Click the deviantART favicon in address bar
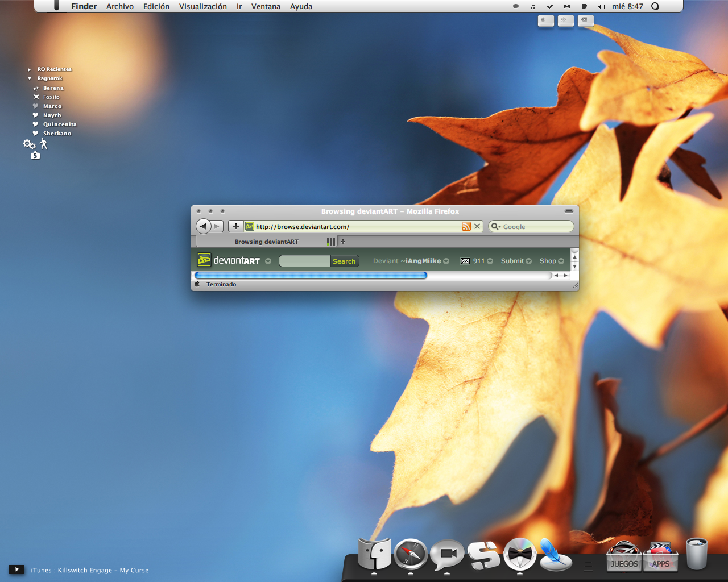Viewport: 728px width, 582px height. (250, 226)
